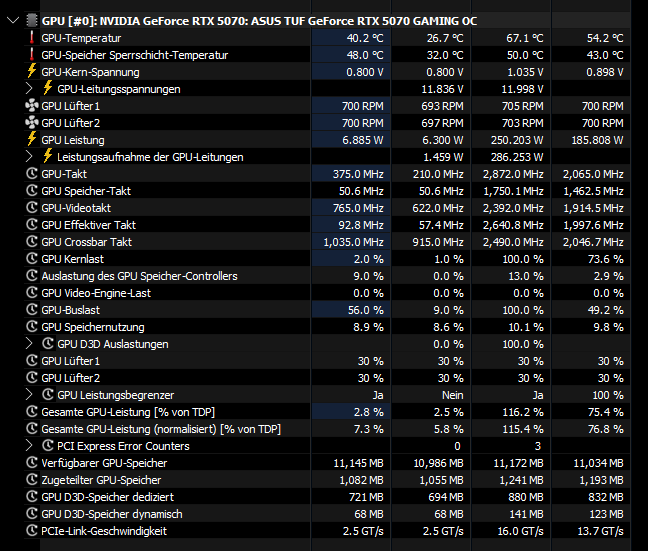648x551 pixels.
Task: Select the GPU Kernlast label
Action: click(x=73, y=259)
